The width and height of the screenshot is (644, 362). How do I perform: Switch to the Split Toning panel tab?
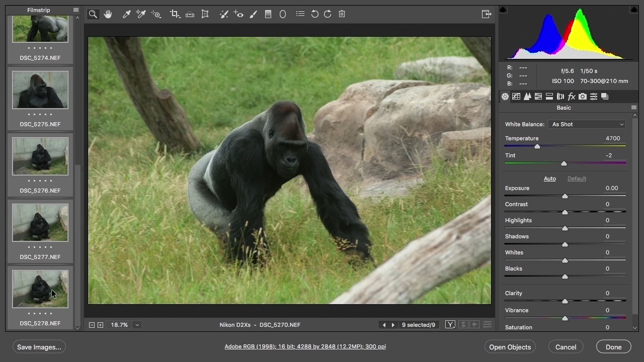(549, 97)
